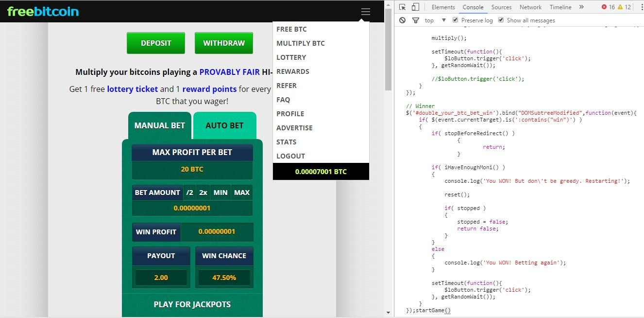Switch to the Elements tab
The height and width of the screenshot is (318, 644).
[443, 7]
